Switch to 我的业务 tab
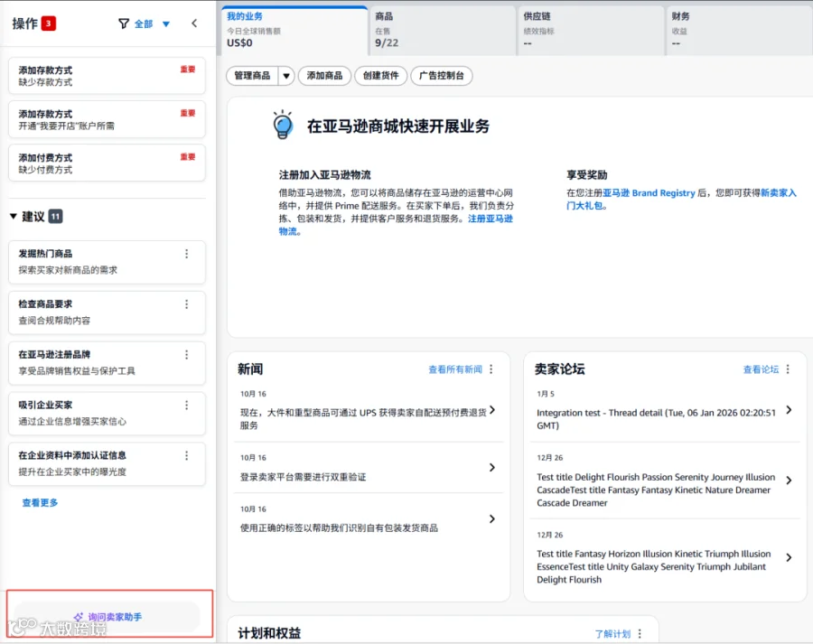The width and height of the screenshot is (813, 644). point(294,30)
